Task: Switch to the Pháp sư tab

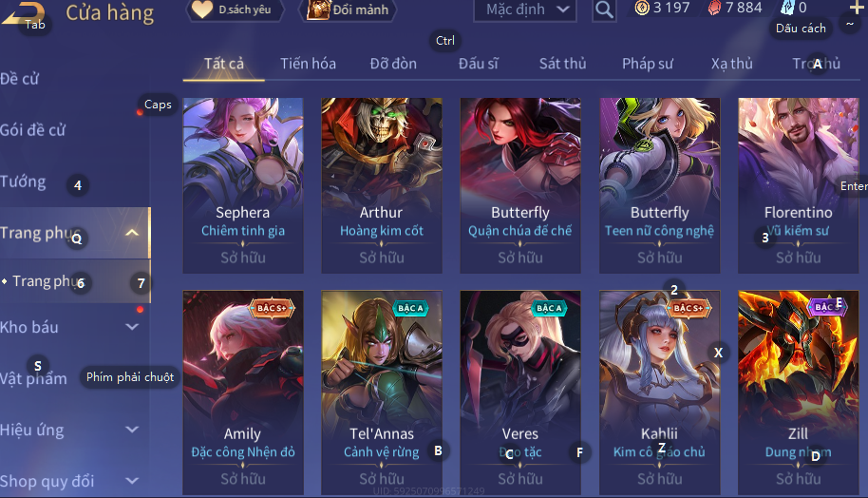Action: coord(647,64)
